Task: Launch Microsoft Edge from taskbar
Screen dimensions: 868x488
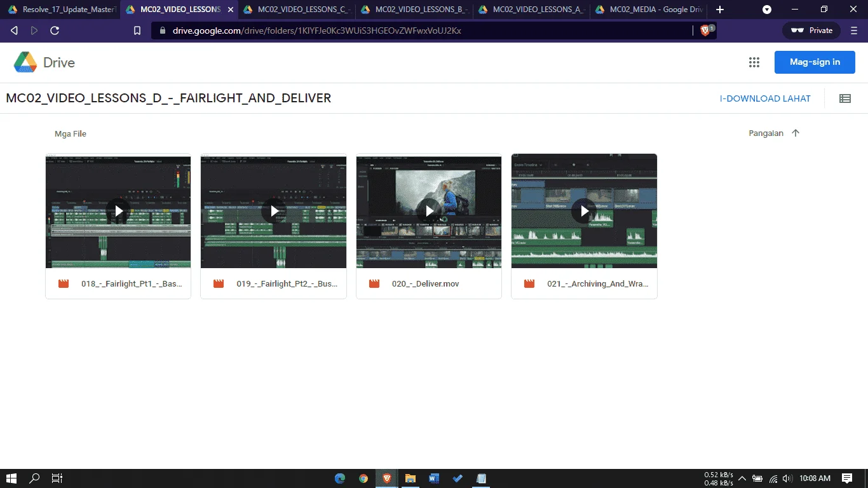Action: pos(339,478)
